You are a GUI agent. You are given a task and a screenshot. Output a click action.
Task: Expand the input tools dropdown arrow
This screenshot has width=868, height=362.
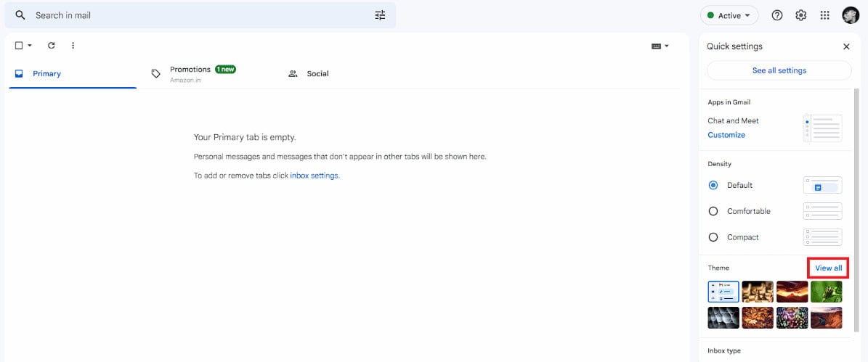667,46
